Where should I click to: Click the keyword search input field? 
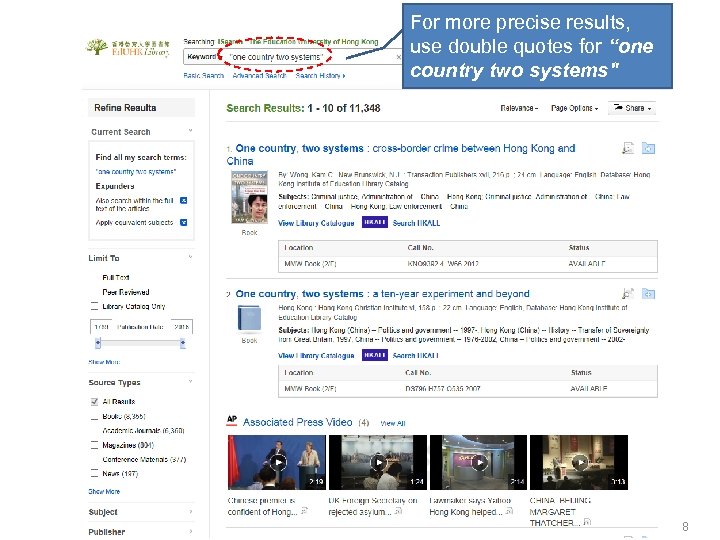coord(308,57)
